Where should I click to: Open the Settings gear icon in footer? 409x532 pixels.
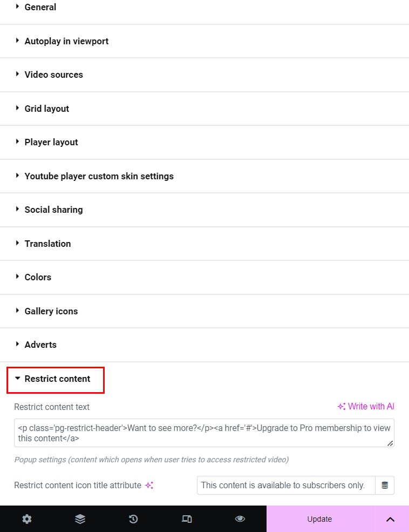(26, 519)
